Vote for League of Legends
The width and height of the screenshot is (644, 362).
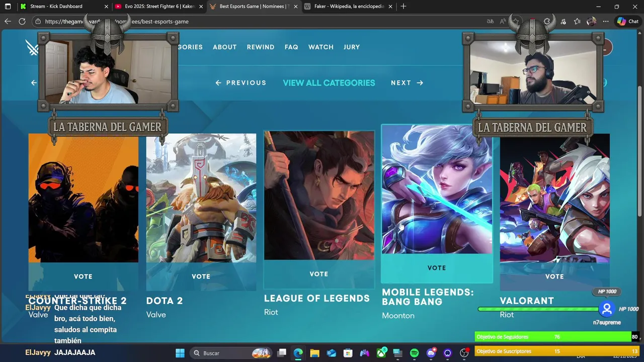click(x=319, y=274)
